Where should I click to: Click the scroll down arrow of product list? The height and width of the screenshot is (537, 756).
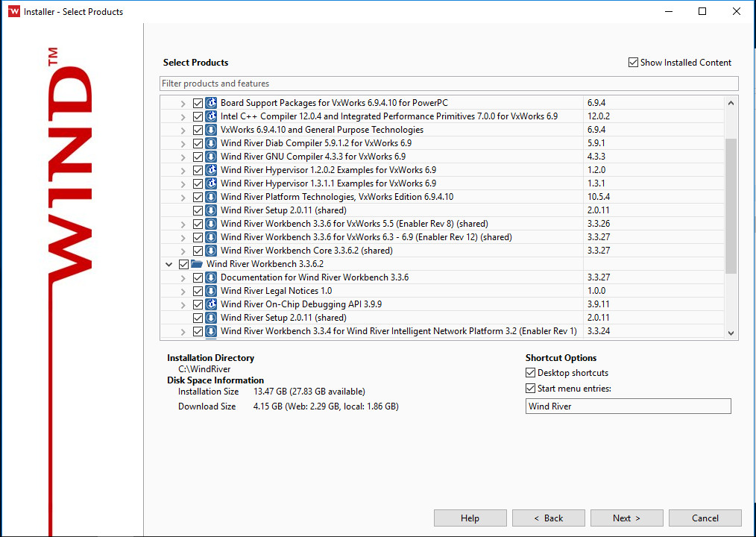[x=731, y=333]
